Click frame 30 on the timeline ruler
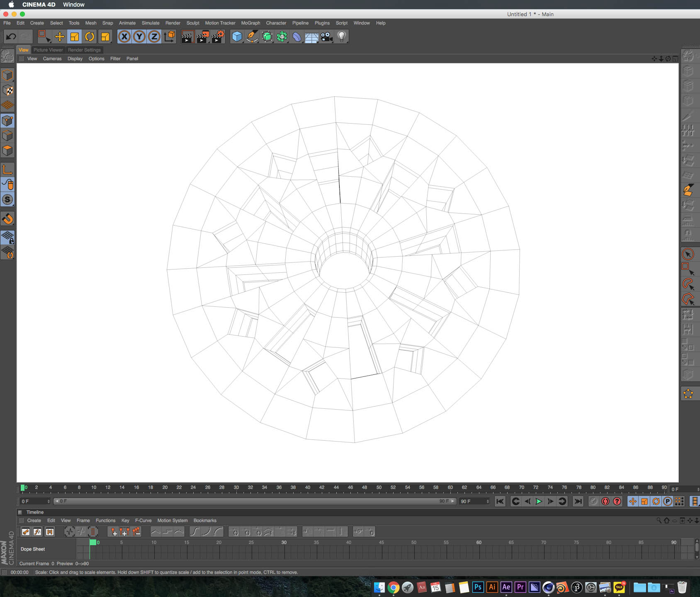 tap(236, 488)
